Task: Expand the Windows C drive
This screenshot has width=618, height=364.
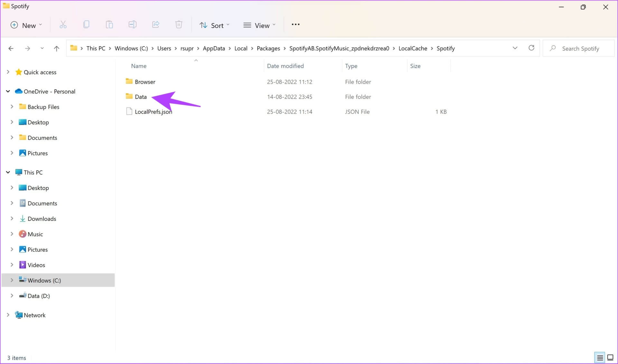Action: (12, 280)
